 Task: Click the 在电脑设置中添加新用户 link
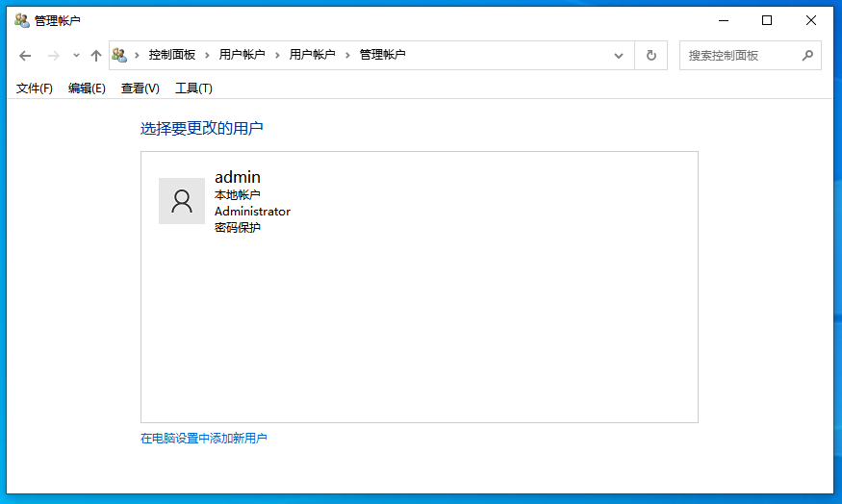204,439
